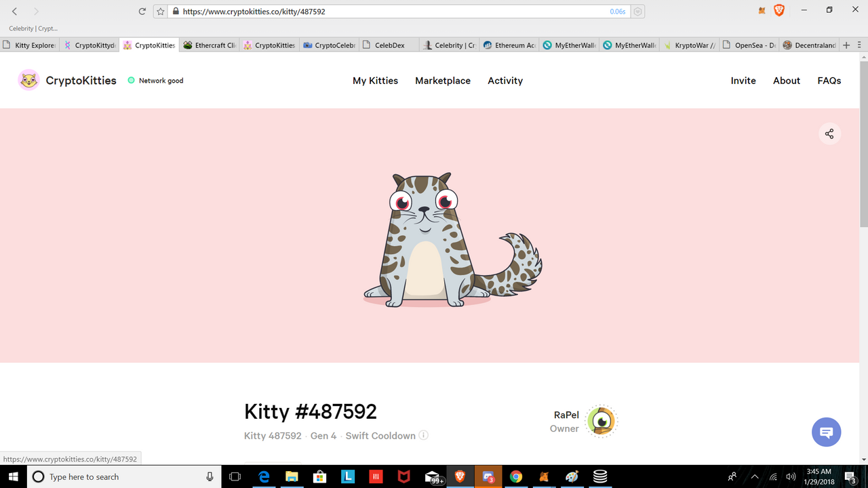Click Type here to search box
868x488 pixels.
click(x=124, y=476)
